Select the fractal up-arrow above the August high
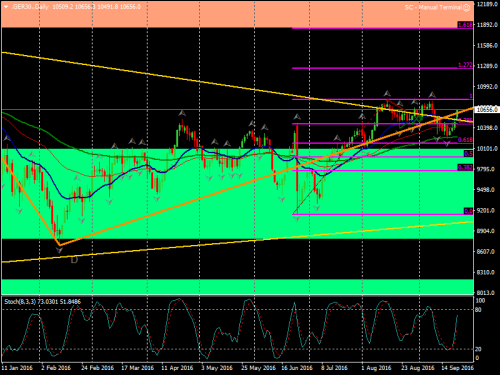This screenshot has height=375, width=500. pos(387,93)
